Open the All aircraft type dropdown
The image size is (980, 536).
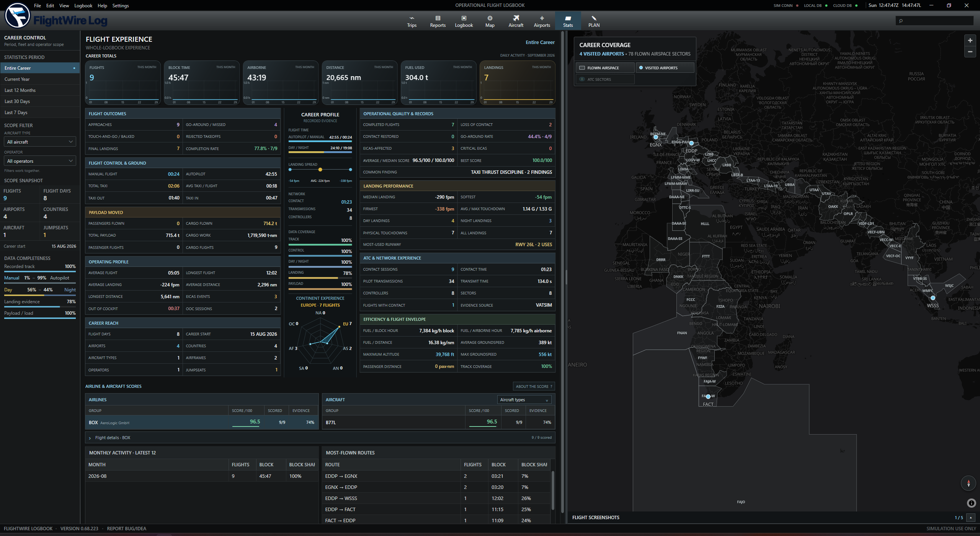[40, 142]
